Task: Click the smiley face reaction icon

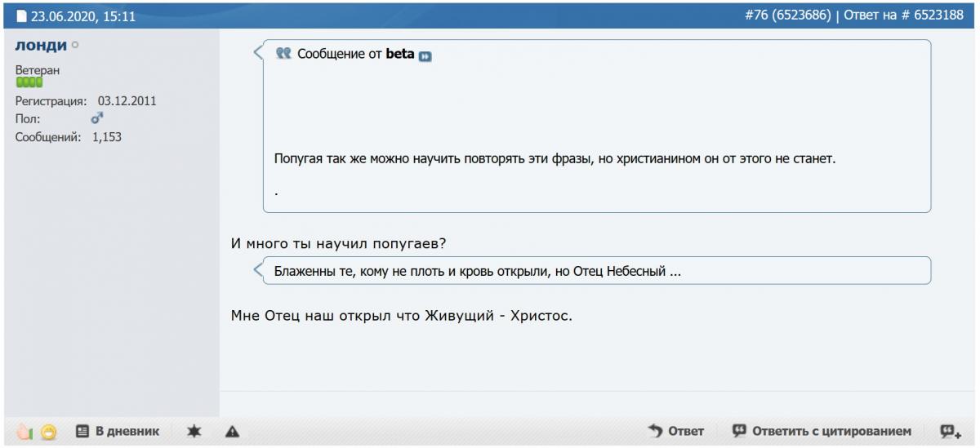Action: 48,432
